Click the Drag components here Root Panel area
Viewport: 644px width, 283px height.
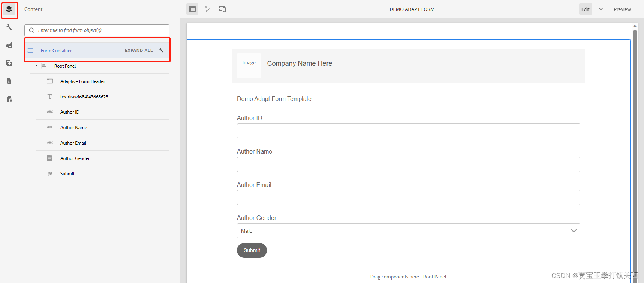408,277
